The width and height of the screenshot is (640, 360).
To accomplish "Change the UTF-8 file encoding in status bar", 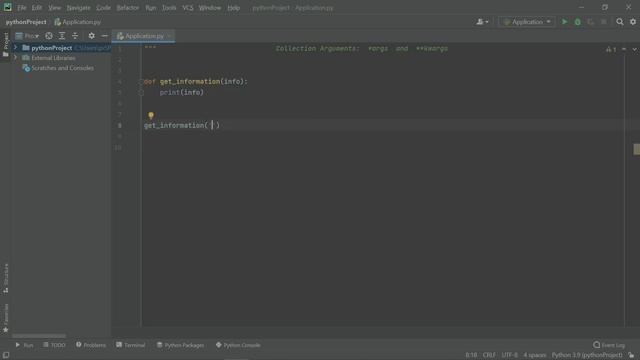I will pyautogui.click(x=509, y=355).
